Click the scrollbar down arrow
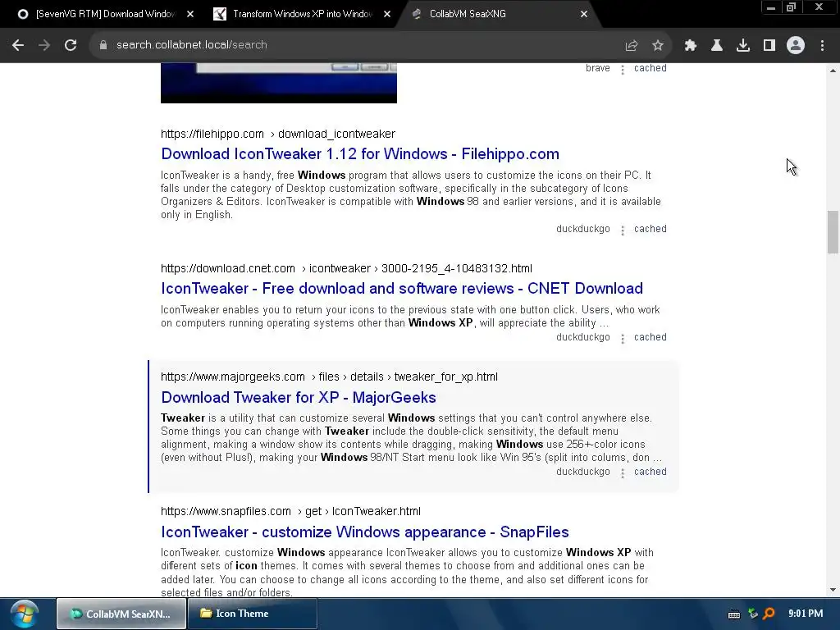The image size is (840, 630). click(833, 590)
